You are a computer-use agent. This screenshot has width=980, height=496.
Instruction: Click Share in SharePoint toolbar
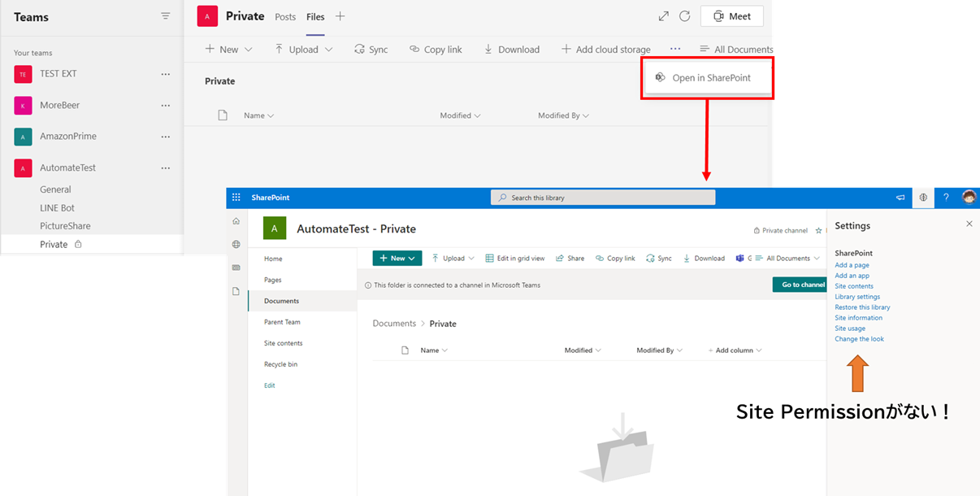(570, 259)
